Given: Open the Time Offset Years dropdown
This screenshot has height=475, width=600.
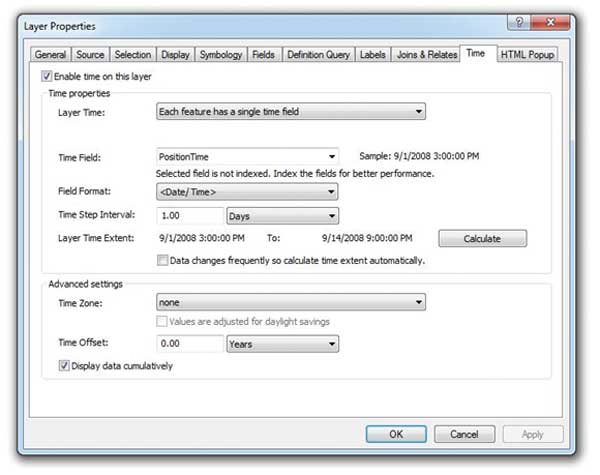Looking at the screenshot, I should [282, 344].
